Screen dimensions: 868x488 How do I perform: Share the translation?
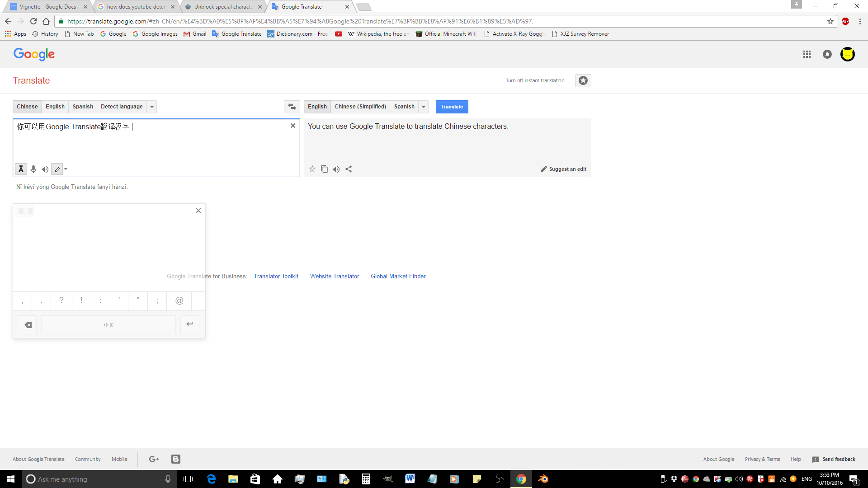click(349, 169)
